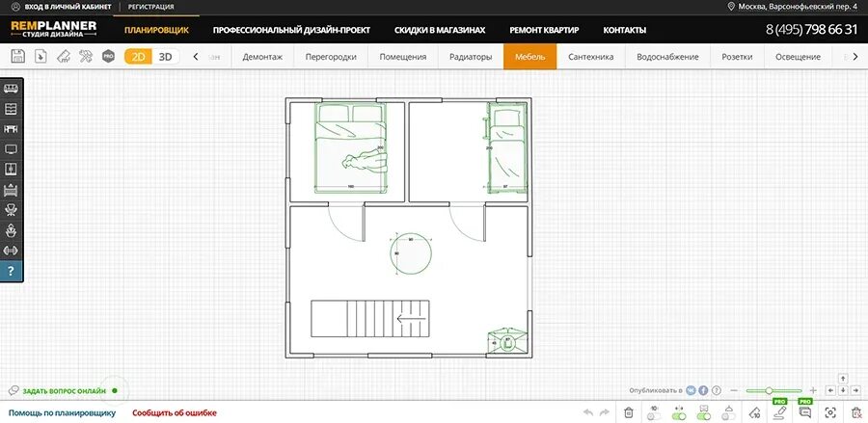868x423 pixels.
Task: Open ПРОФЕССИОНАЛЬНЫЙ ДИЗАЙН-ПРОЕКТ menu item
Action: [291, 30]
